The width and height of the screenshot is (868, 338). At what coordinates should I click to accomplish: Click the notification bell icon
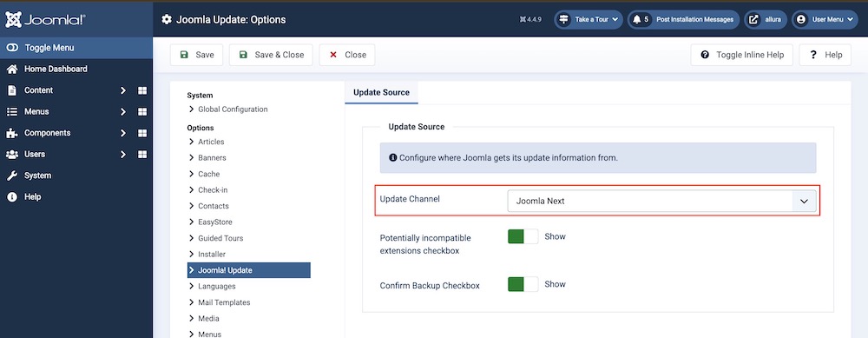pos(636,19)
